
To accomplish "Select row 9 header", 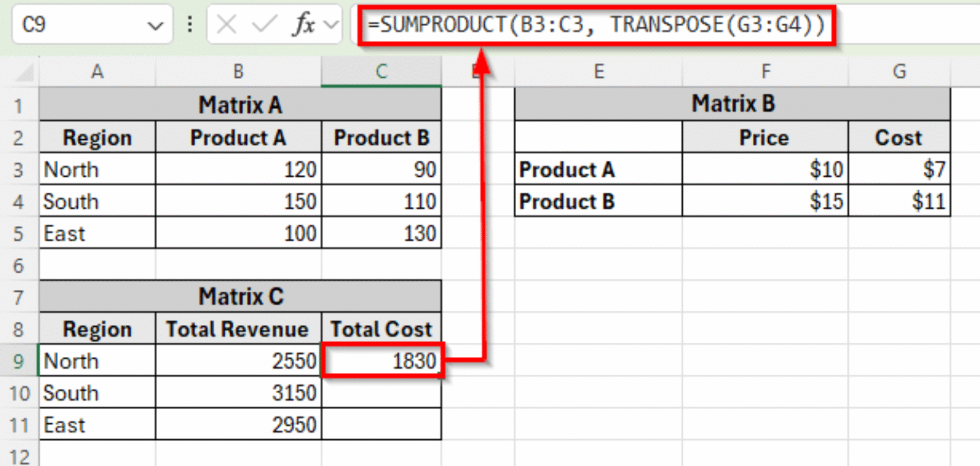I will coord(19,360).
